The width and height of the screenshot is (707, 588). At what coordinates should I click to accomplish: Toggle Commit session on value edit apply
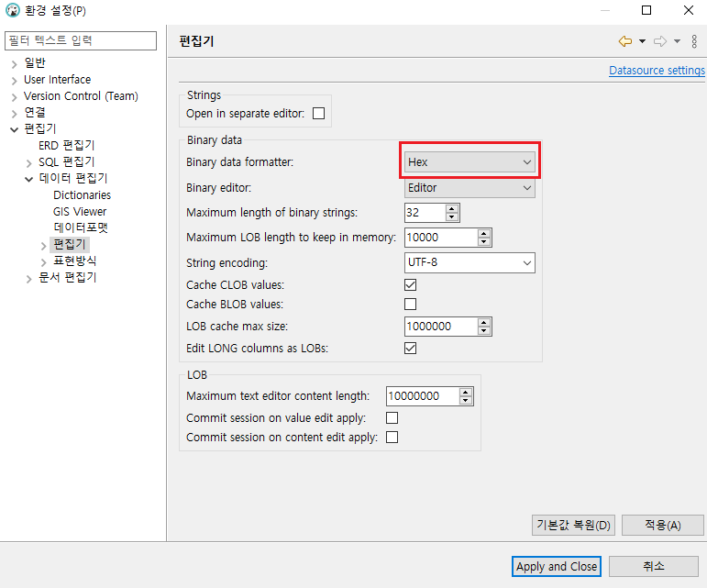(x=392, y=418)
